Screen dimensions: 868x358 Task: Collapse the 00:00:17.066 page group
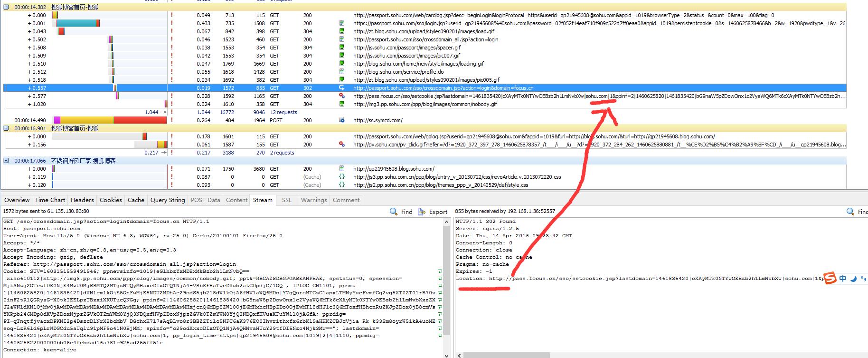coord(6,161)
